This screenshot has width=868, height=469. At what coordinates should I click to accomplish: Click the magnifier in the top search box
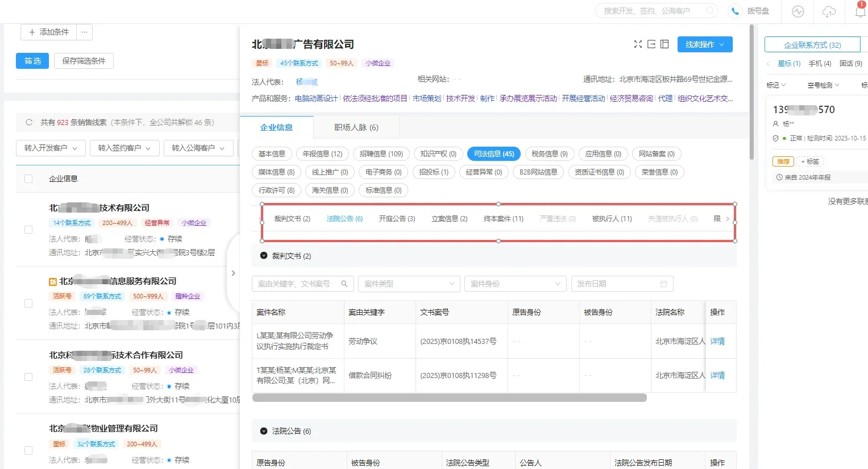pos(710,11)
